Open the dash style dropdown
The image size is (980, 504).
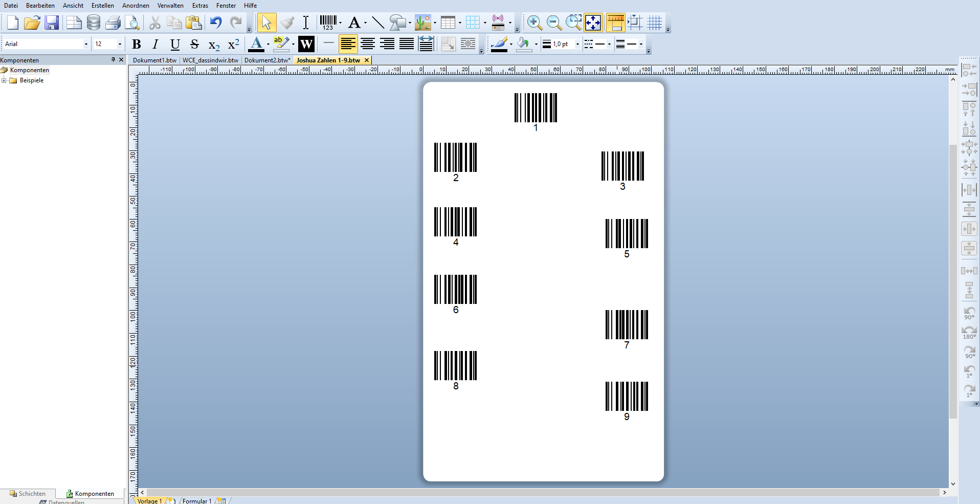pos(609,45)
